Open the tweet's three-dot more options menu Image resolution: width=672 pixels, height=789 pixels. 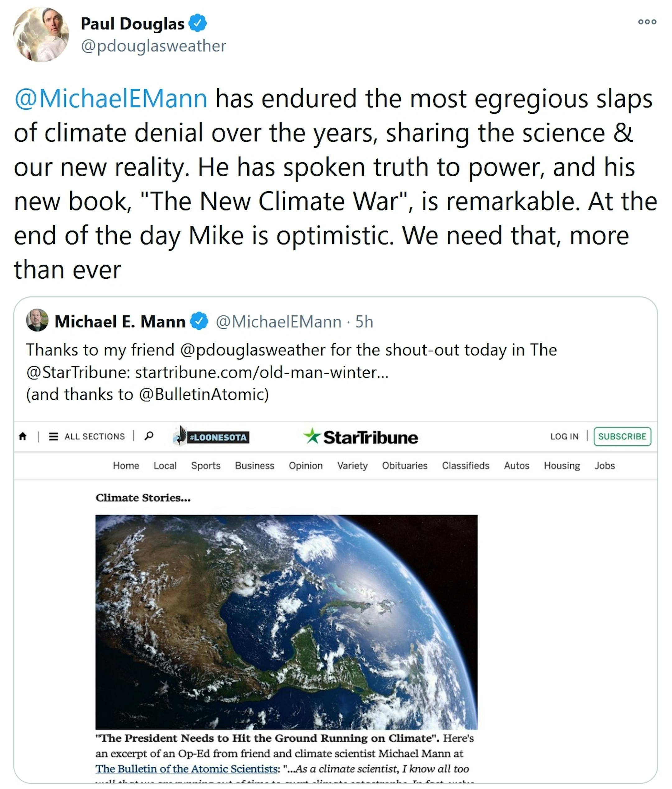[x=647, y=22]
